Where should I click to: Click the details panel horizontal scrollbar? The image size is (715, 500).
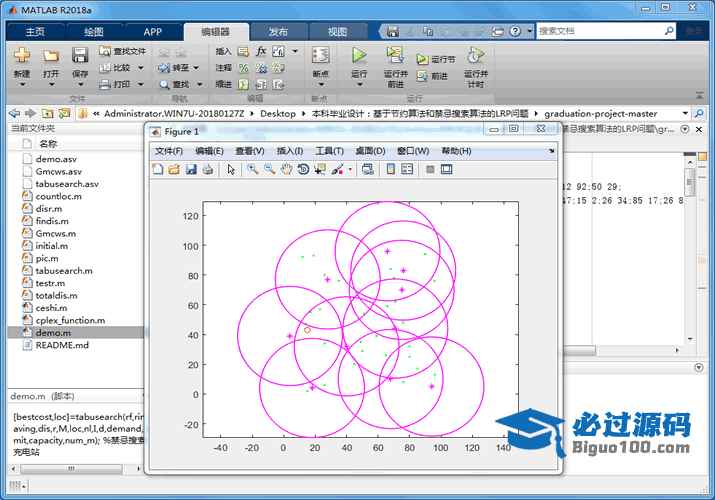coord(71,469)
